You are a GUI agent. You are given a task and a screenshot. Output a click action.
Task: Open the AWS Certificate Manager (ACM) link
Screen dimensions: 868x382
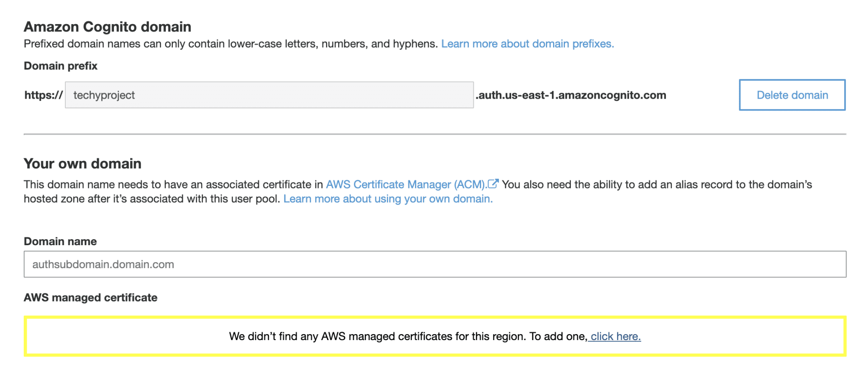406,184
